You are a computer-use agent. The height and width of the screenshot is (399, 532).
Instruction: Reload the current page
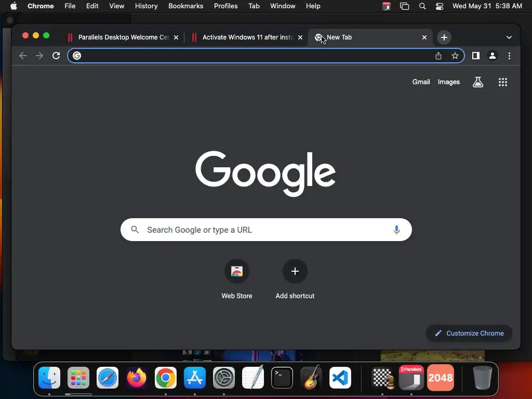[x=56, y=56]
